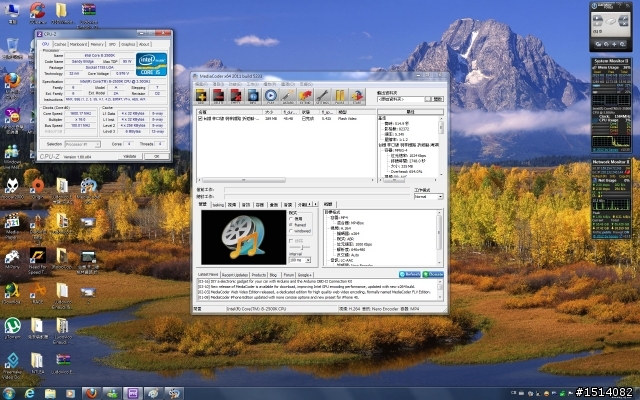Click the uTorrent desktop icon
This screenshot has width=640, height=400.
12,328
